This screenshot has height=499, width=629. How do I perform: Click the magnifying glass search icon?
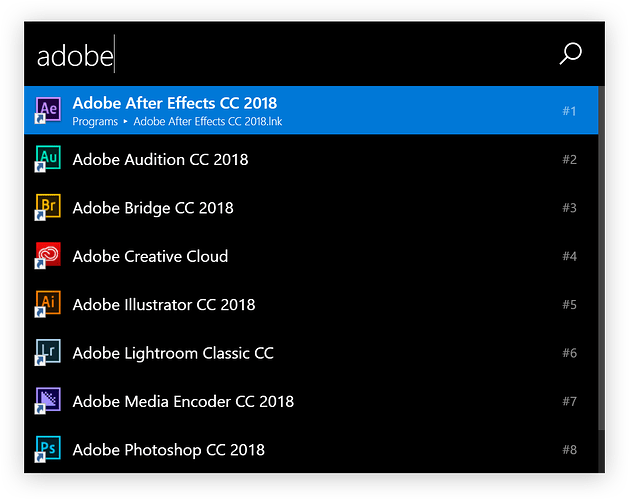coord(570,54)
